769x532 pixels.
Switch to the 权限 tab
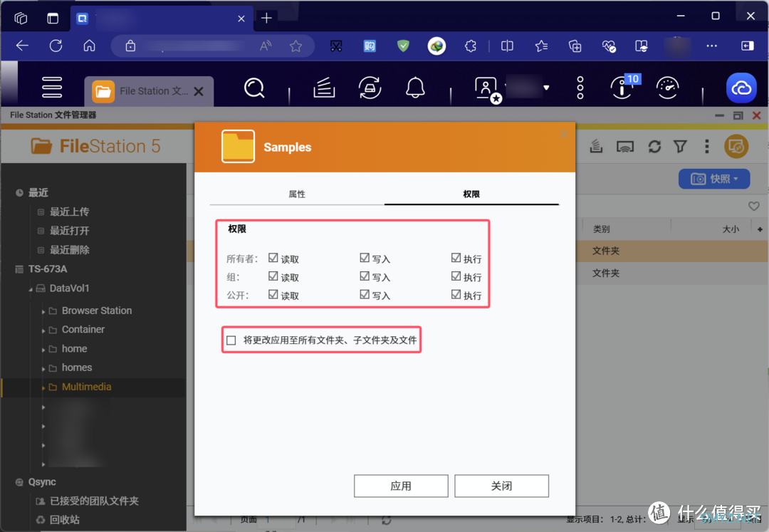[x=471, y=194]
